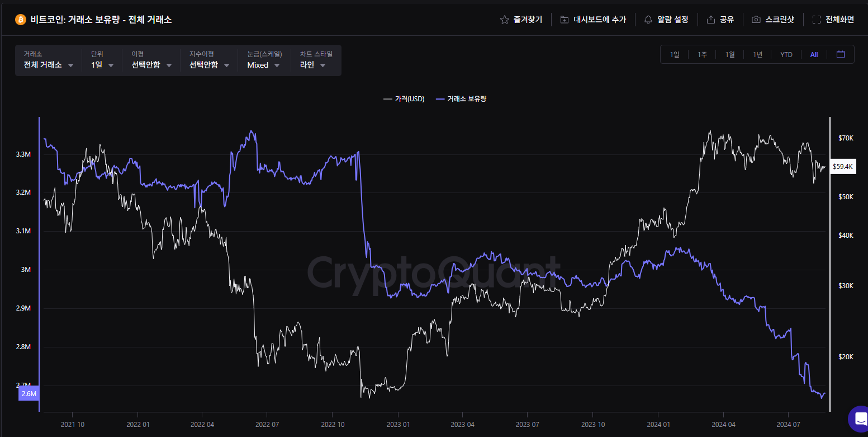Click the 2024 01 date axis label
This screenshot has width=868, height=437.
pos(658,425)
